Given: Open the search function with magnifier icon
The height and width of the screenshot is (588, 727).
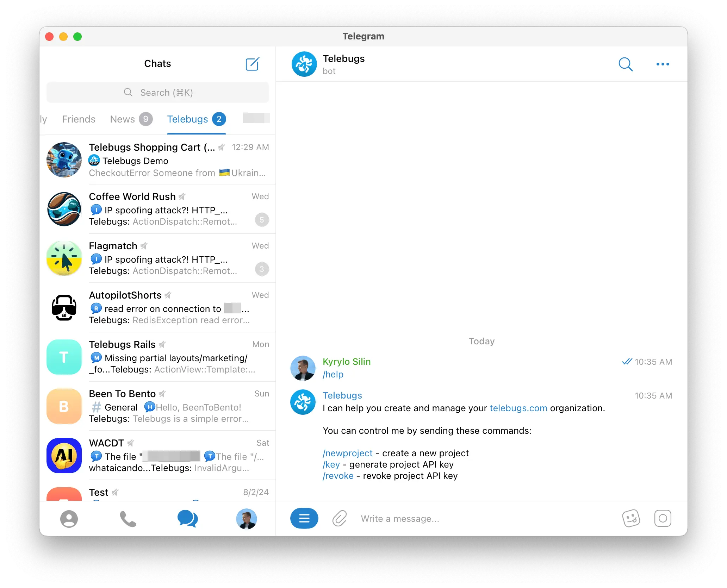Looking at the screenshot, I should [626, 64].
